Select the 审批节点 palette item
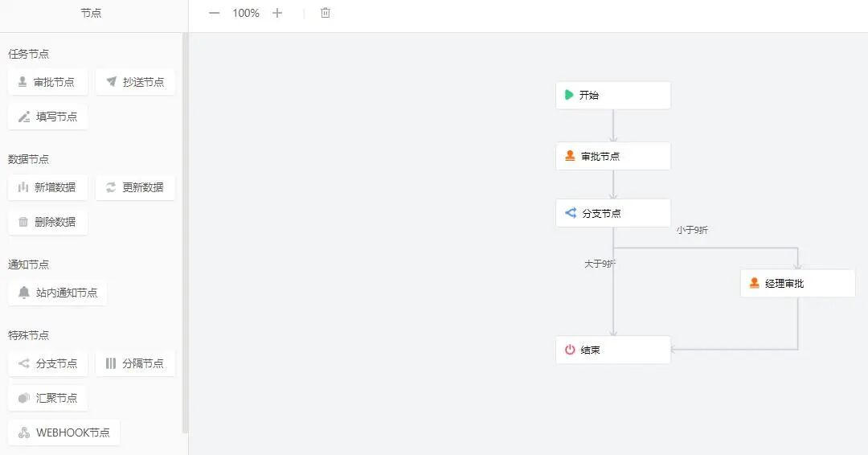868x455 pixels. click(x=48, y=82)
